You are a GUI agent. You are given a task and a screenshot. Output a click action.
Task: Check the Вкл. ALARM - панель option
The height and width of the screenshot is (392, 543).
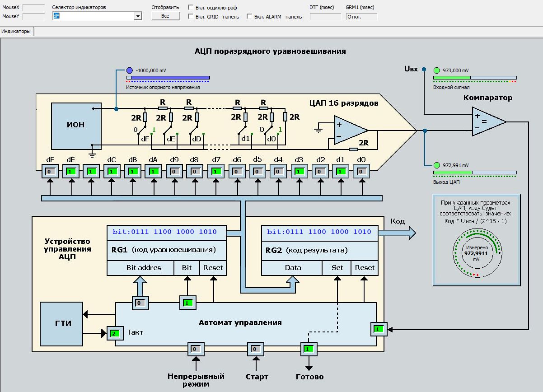(249, 17)
